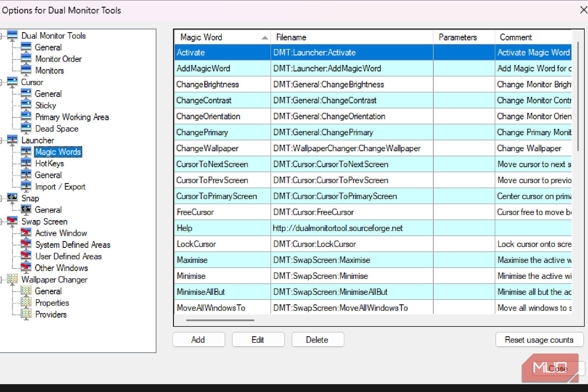Image resolution: width=588 pixels, height=392 pixels.
Task: Open the System Defined Areas page
Action: click(x=73, y=245)
